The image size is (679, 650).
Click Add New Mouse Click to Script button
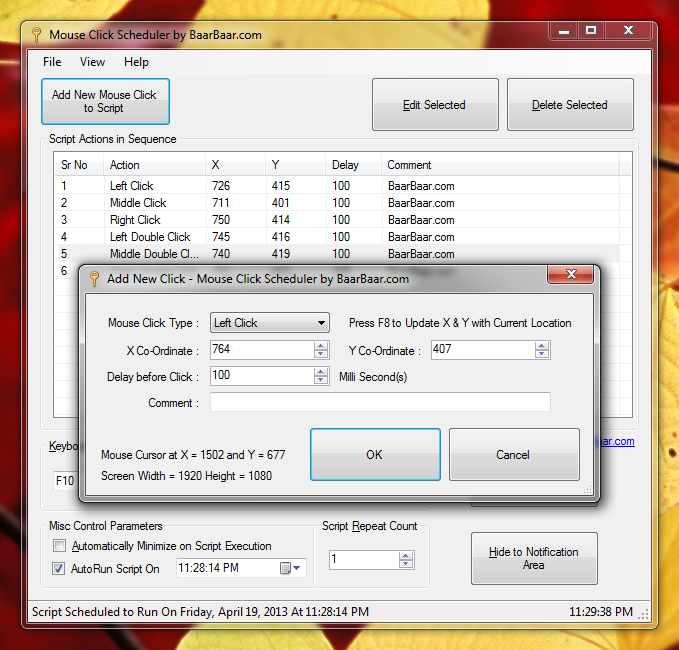105,101
